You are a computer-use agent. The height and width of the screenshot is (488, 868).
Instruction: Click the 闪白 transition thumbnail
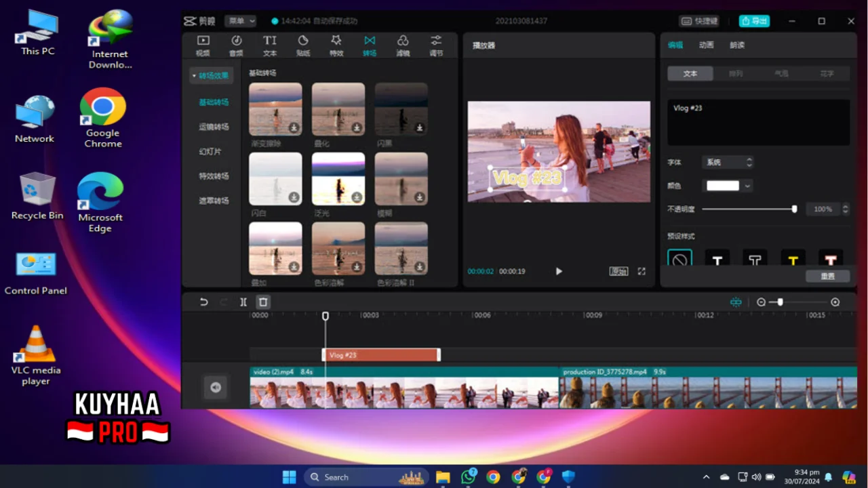[x=275, y=179]
